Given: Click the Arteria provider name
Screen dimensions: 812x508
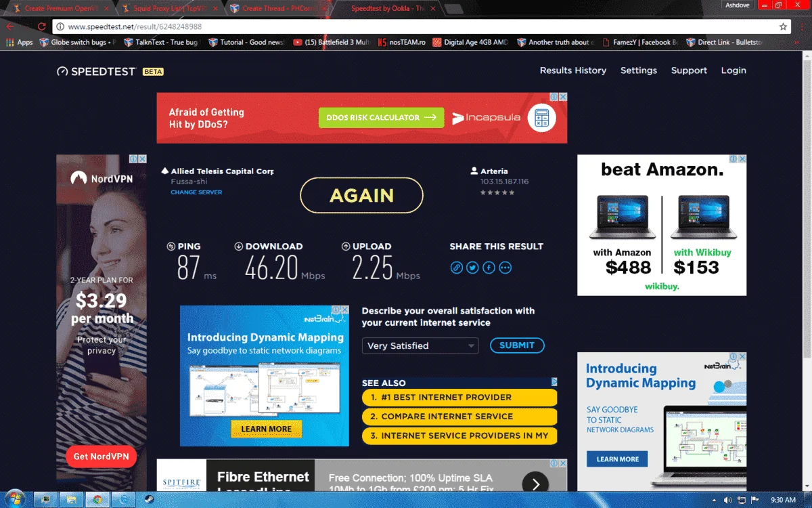Looking at the screenshot, I should point(494,171).
